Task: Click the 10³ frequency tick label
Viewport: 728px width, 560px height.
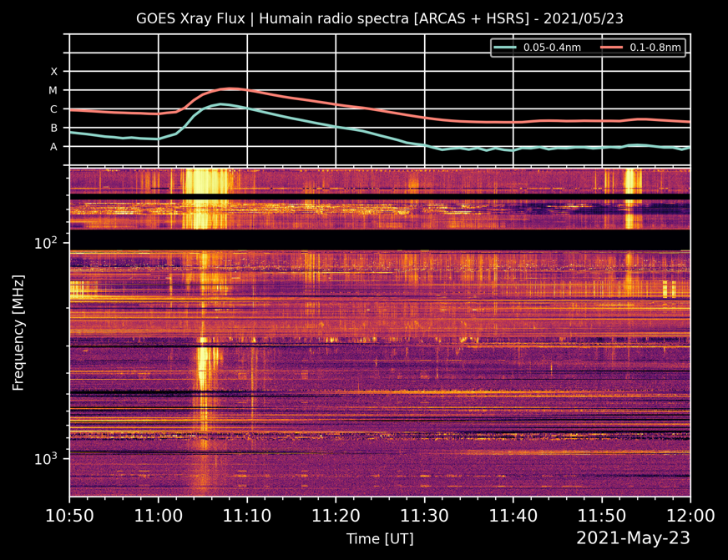Action: pyautogui.click(x=46, y=458)
